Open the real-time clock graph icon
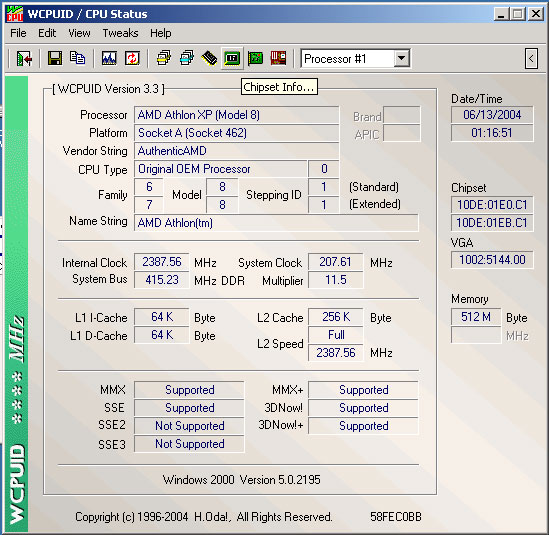Image resolution: width=549 pixels, height=535 pixels. tap(109, 58)
